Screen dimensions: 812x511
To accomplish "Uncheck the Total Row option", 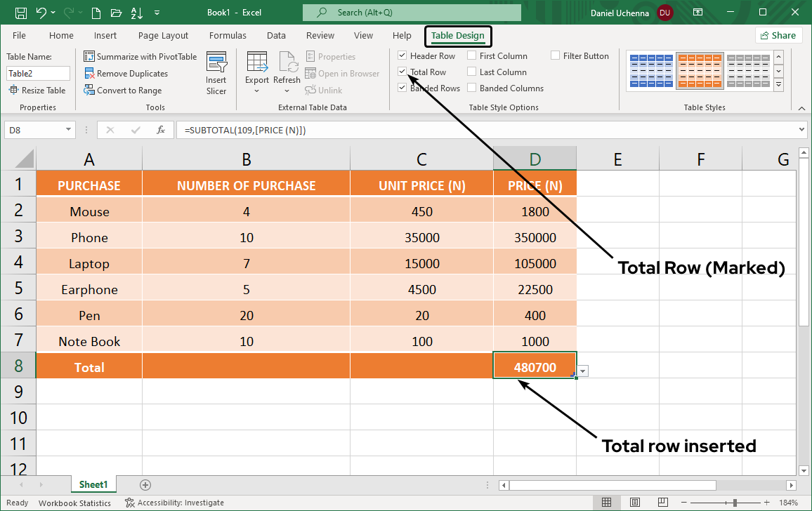I will coord(402,72).
